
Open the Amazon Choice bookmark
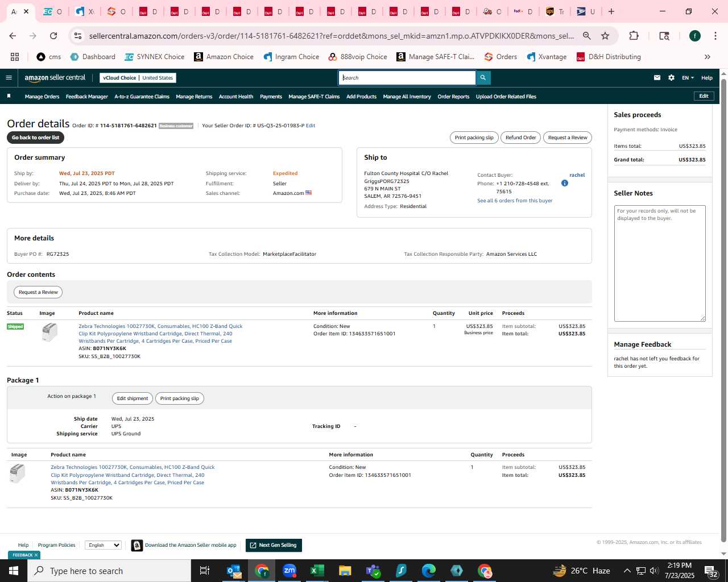(x=224, y=57)
